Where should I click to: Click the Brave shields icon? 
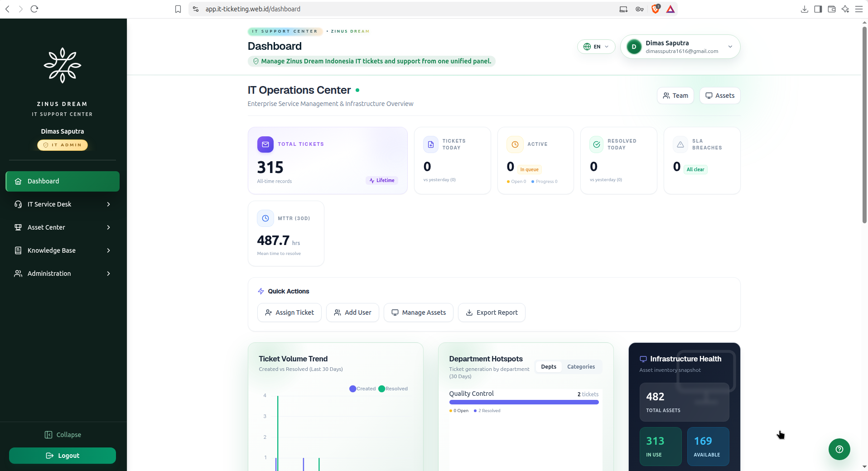tap(656, 9)
